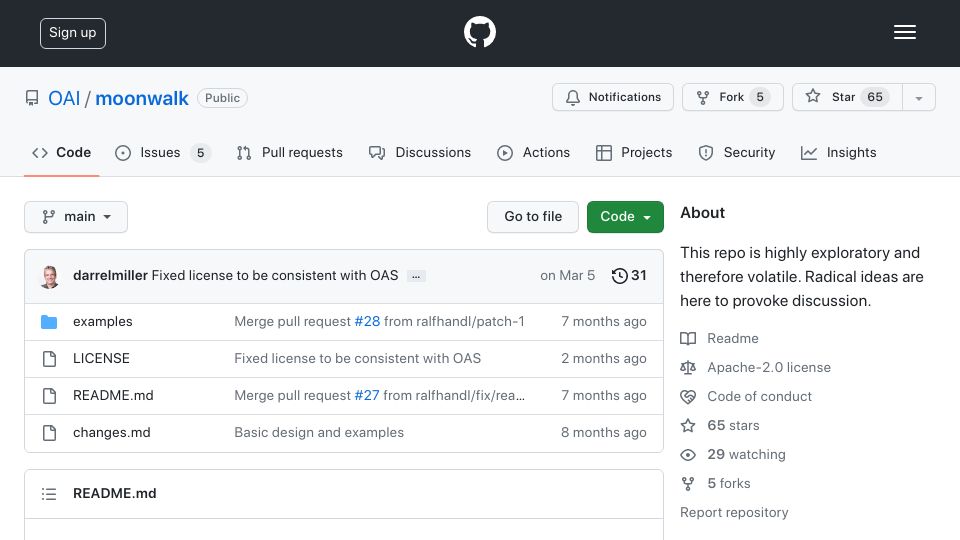The width and height of the screenshot is (960, 540).
Task: Click the Fork count badge 5
Action: [x=760, y=97]
